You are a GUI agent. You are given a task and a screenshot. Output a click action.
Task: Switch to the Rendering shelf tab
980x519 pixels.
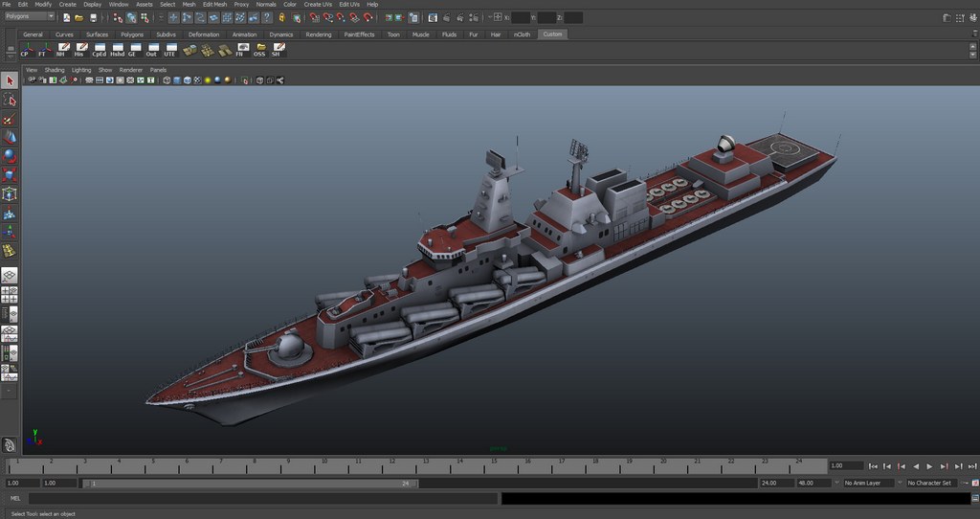(x=319, y=34)
